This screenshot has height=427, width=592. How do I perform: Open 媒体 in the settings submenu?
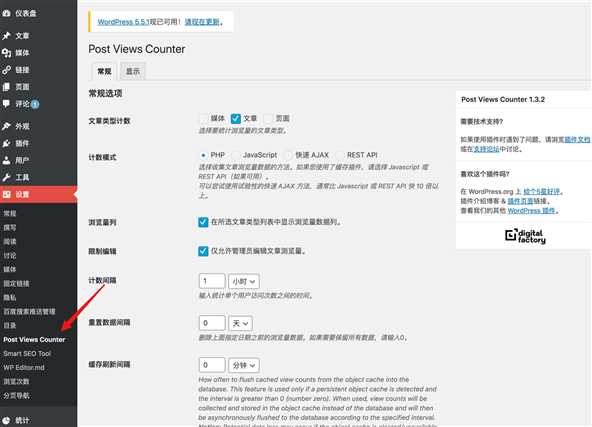pyautogui.click(x=10, y=269)
